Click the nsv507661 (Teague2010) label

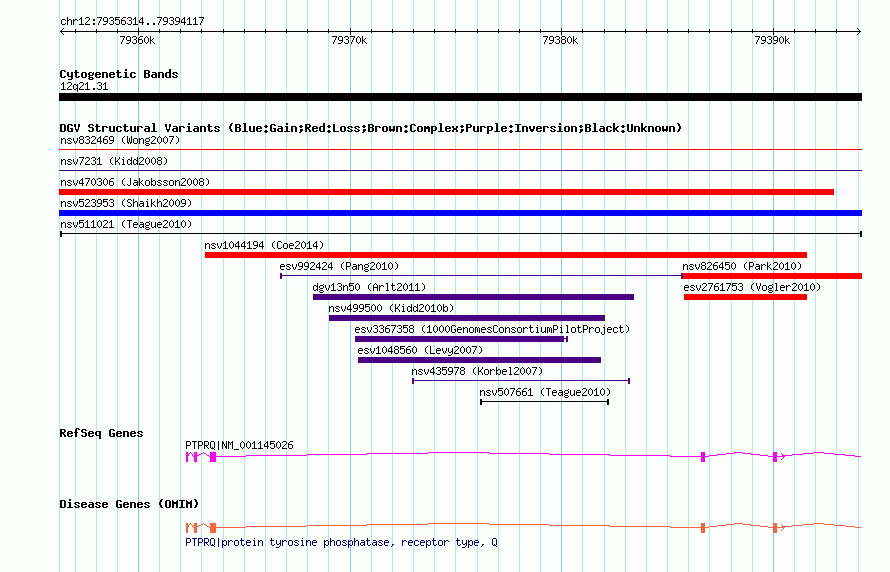pos(545,392)
